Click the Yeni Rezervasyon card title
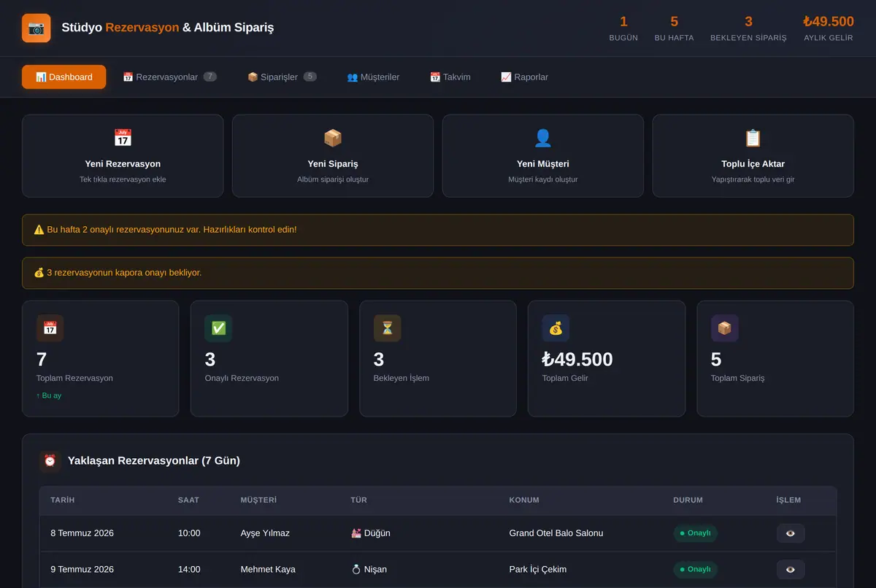 tap(123, 164)
